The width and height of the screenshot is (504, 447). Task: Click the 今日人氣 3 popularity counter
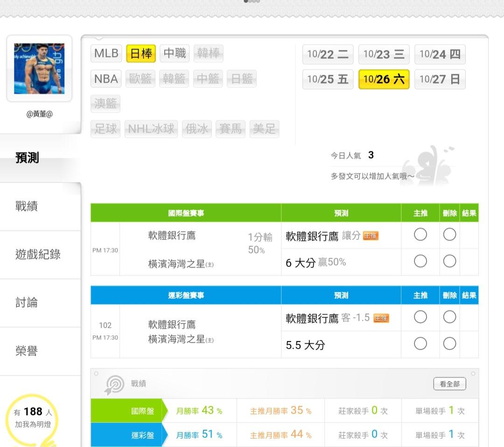(x=352, y=156)
